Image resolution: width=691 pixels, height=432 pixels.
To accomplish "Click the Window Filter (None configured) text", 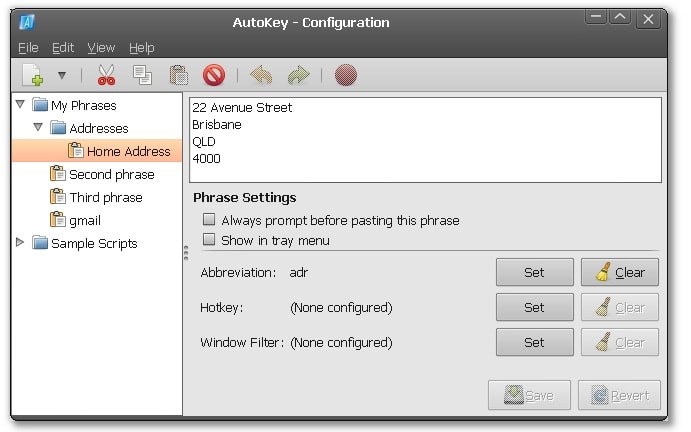I will coord(341,343).
